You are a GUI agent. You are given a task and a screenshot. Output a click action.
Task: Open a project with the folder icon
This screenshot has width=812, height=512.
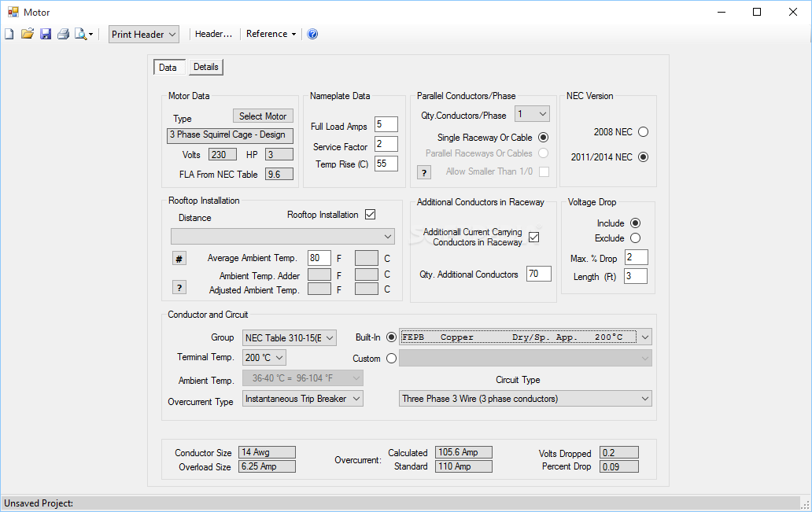click(28, 34)
